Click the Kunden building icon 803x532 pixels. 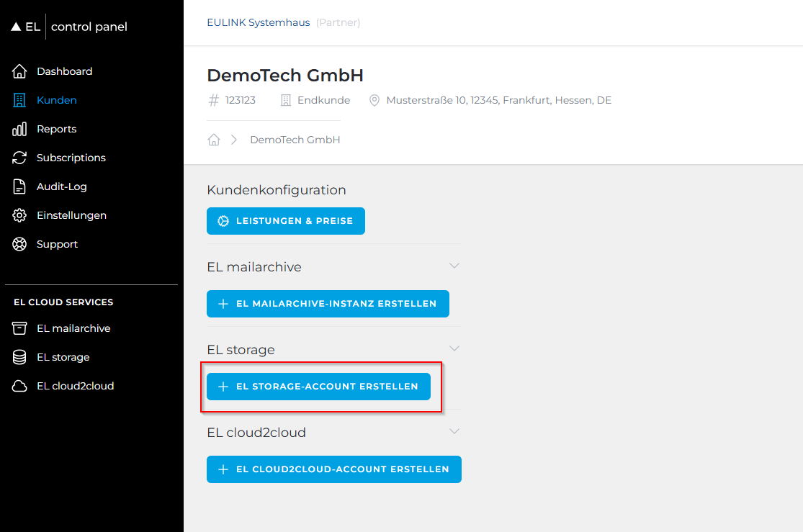pyautogui.click(x=19, y=100)
